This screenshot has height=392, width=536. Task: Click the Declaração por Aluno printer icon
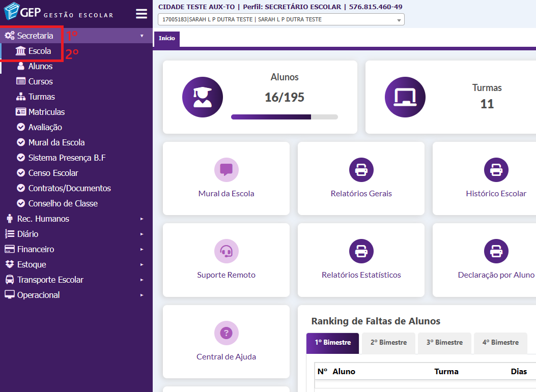(496, 251)
